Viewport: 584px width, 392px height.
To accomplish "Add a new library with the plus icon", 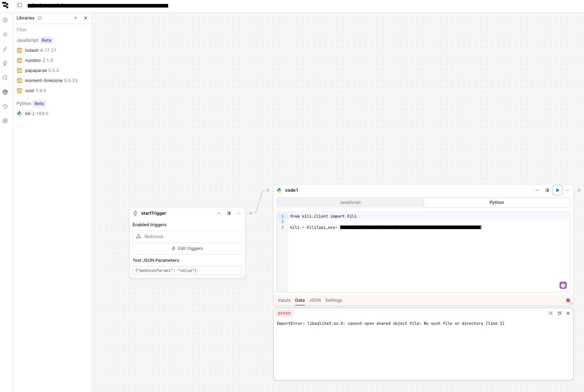I will (76, 18).
